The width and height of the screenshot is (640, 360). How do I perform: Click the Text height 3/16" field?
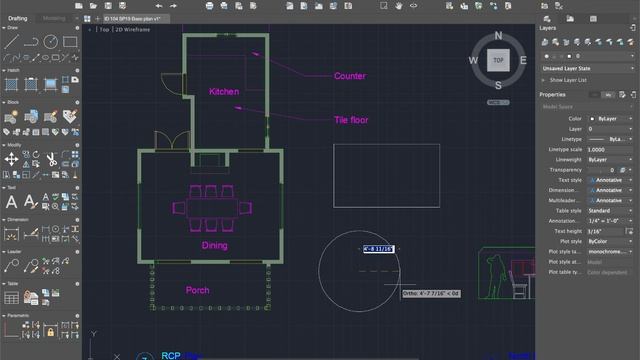coord(606,231)
